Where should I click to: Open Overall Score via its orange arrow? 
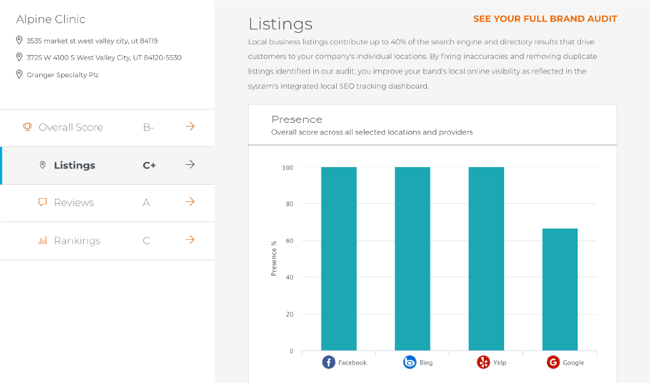pyautogui.click(x=190, y=126)
